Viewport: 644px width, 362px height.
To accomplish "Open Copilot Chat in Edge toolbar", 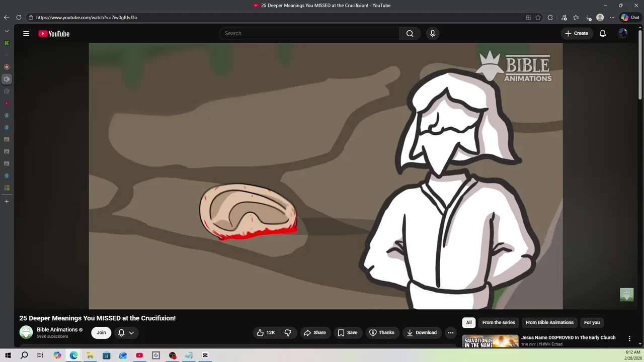I will [x=630, y=18].
